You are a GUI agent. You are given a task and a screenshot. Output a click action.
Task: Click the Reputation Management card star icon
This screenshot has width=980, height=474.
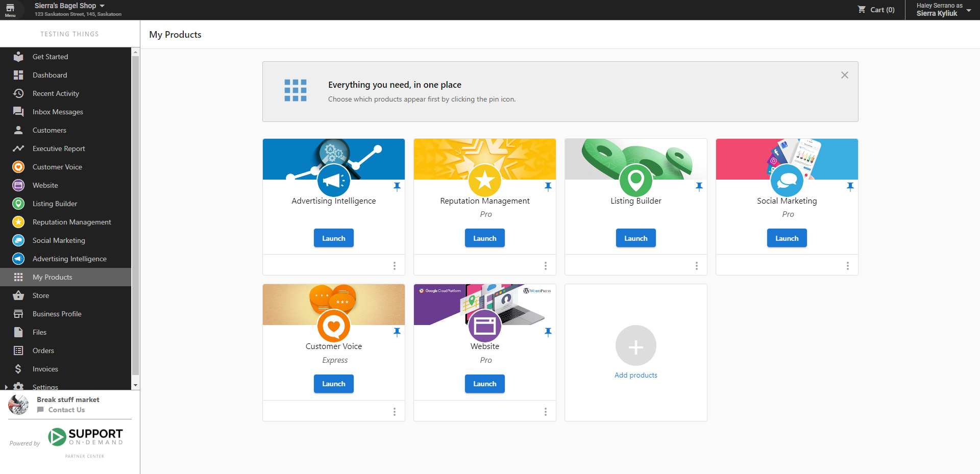tap(485, 180)
